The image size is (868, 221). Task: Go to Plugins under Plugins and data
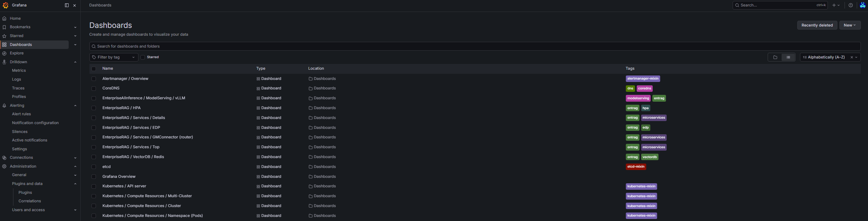[x=25, y=192]
